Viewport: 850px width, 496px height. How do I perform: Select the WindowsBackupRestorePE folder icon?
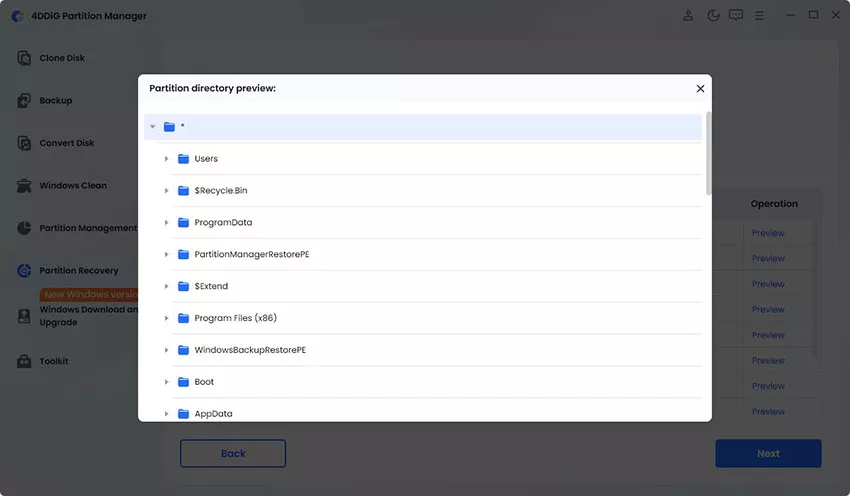(183, 350)
